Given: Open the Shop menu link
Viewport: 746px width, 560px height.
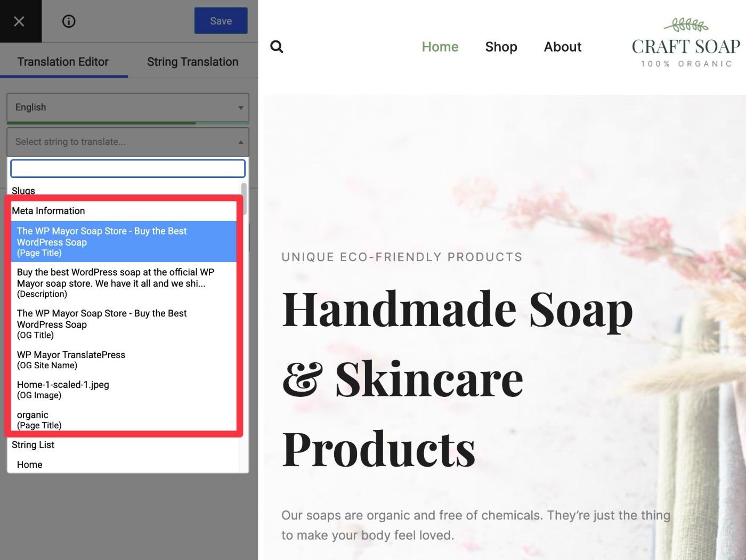Looking at the screenshot, I should pyautogui.click(x=501, y=47).
